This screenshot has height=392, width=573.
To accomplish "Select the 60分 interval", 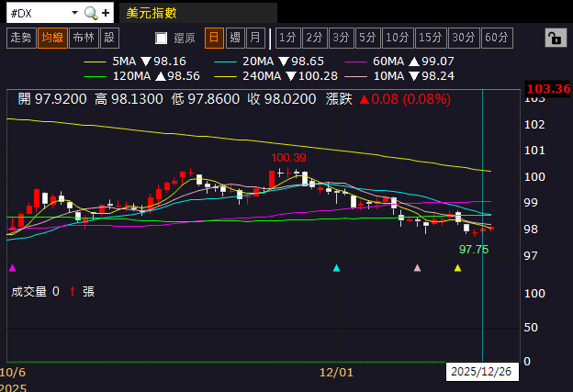I will tap(497, 38).
